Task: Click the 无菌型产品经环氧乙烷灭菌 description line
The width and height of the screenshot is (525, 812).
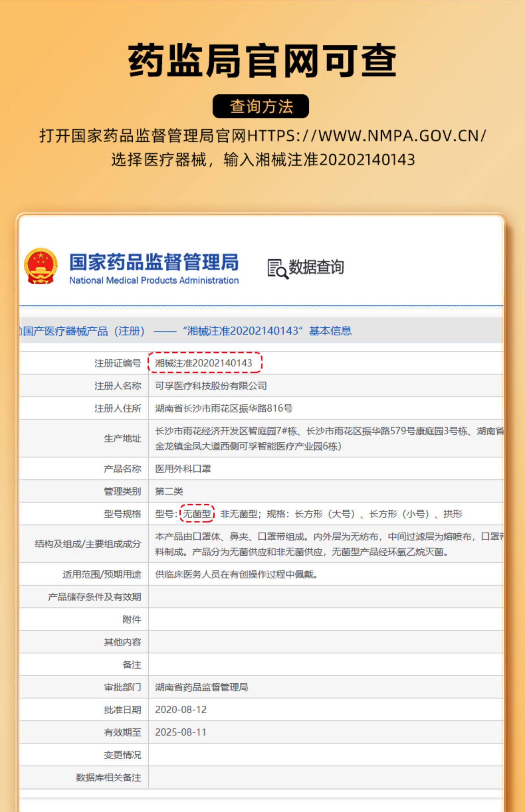Action: 302,552
